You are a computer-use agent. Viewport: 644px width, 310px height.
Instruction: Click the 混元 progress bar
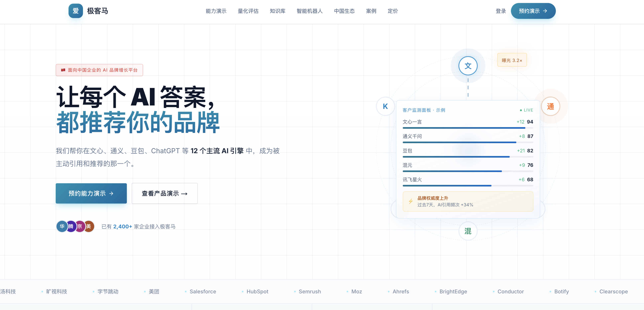point(468,171)
